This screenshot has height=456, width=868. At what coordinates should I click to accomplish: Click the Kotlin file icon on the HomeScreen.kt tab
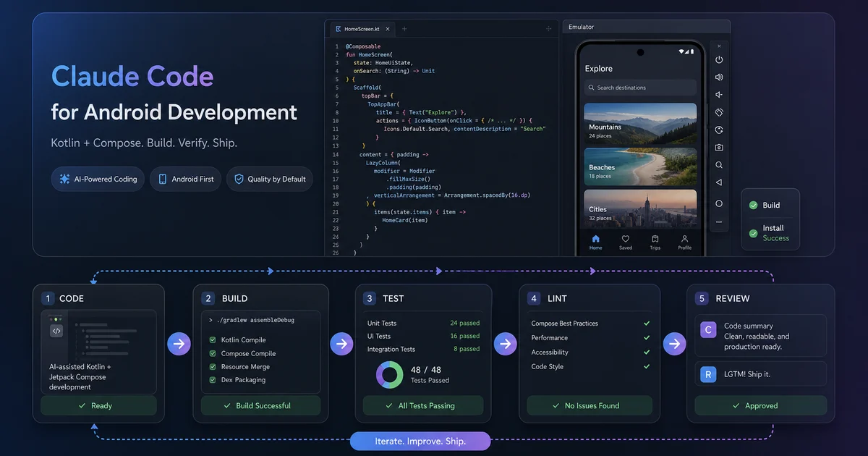click(x=337, y=29)
